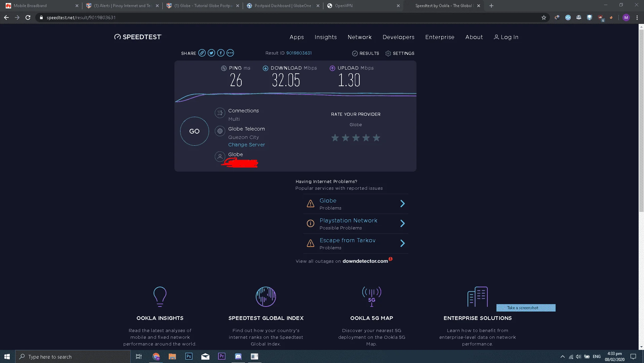Open volume control in system tray

pyautogui.click(x=578, y=357)
